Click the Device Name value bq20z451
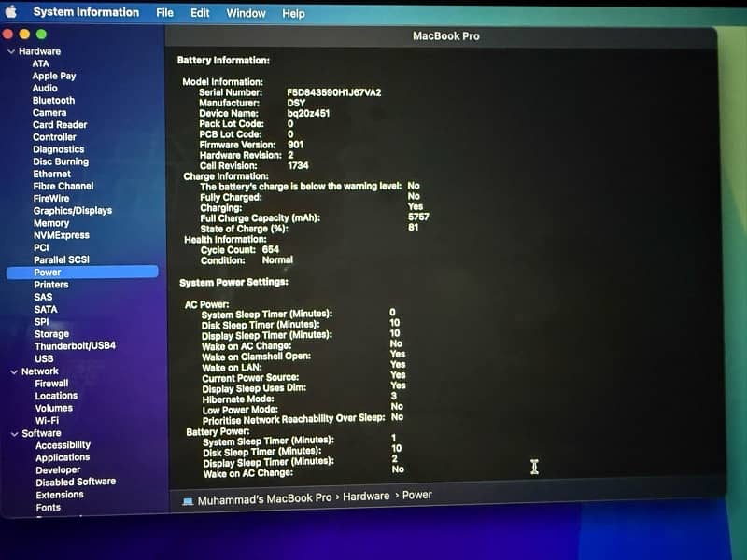This screenshot has height=560, width=747. point(308,113)
